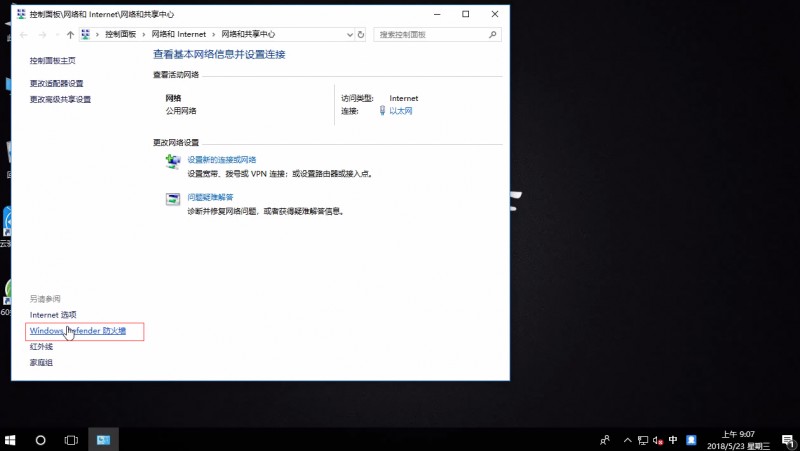Select 网络和 Internet breadcrumb segment
800x451 pixels.
179,34
